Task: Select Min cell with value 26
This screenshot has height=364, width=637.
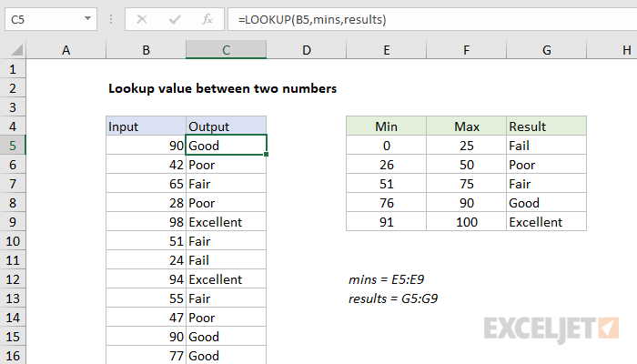Action: click(387, 165)
